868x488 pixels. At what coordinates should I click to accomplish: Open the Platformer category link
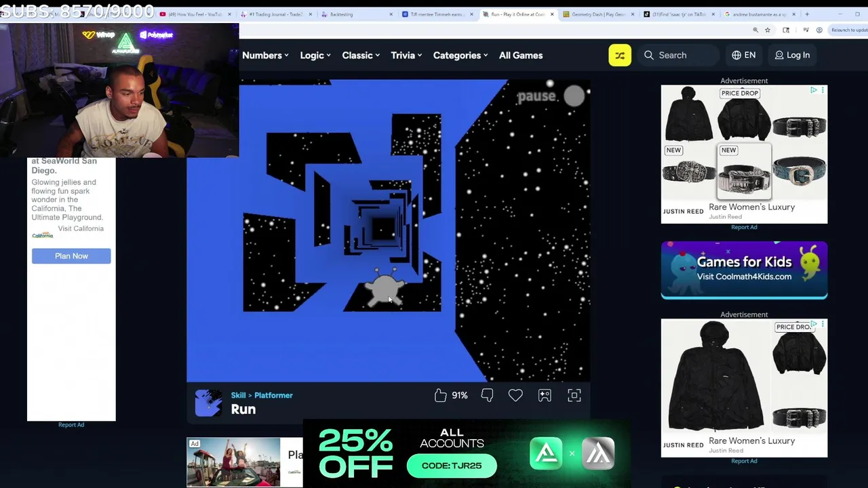point(273,395)
